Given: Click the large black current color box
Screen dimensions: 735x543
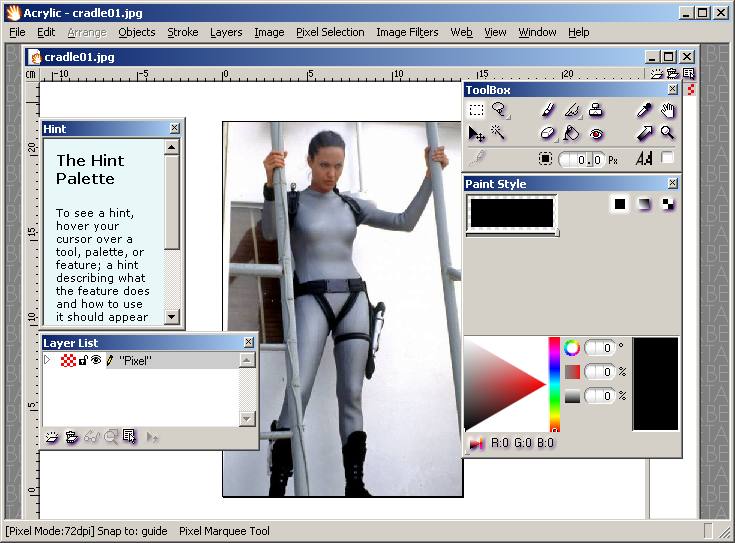Looking at the screenshot, I should click(x=655, y=384).
